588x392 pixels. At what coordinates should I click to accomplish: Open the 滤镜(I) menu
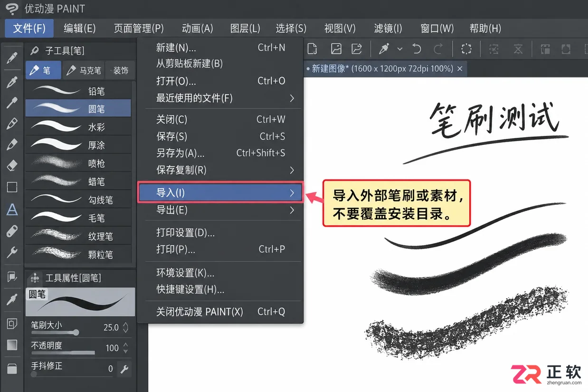(x=388, y=29)
